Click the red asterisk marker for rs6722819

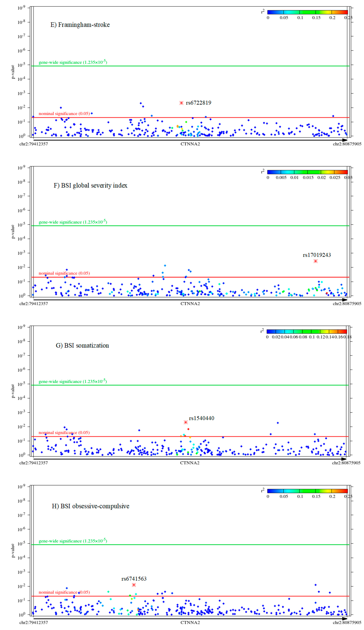(181, 103)
